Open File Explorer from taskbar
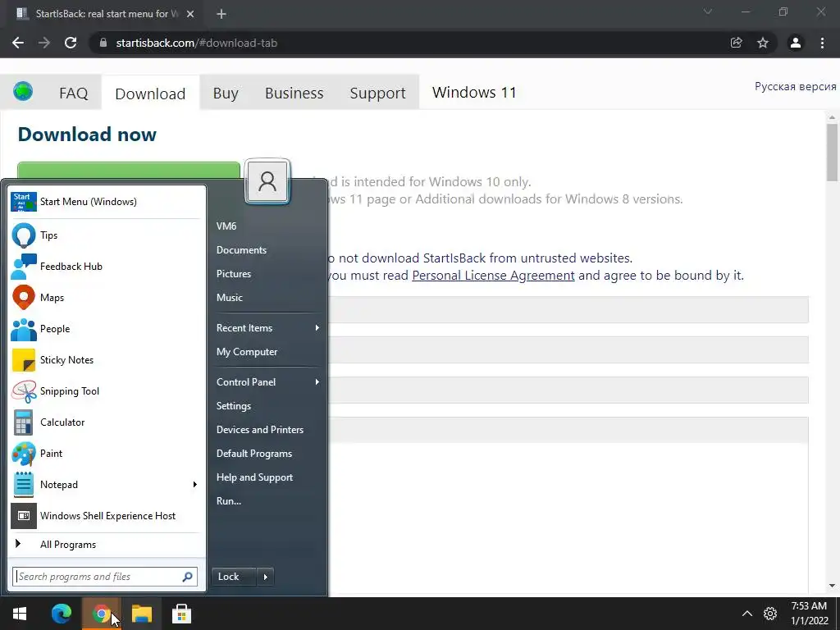Screen dimensions: 840x630 (142, 614)
